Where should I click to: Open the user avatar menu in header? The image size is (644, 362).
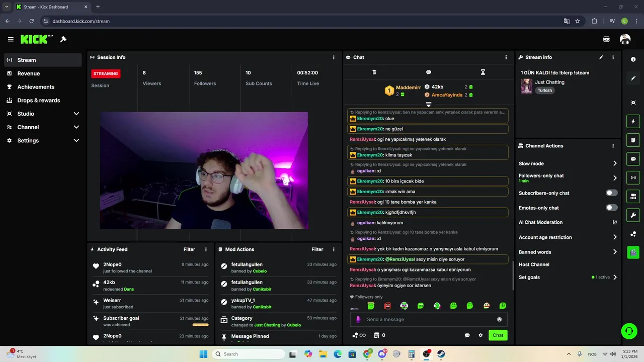(x=625, y=39)
